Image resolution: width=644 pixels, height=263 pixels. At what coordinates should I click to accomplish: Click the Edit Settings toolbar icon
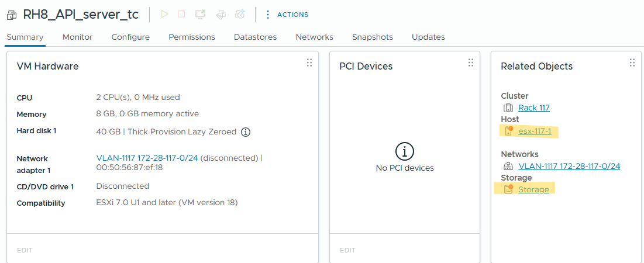221,14
